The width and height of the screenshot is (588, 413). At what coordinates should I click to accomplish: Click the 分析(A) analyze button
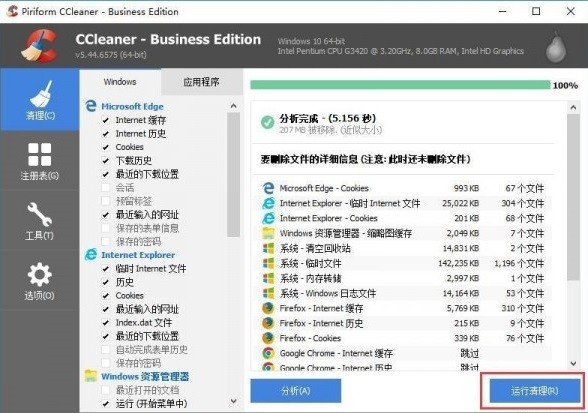tap(296, 391)
